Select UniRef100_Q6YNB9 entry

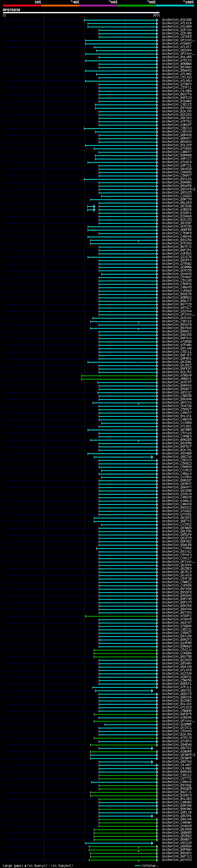click(176, 430)
